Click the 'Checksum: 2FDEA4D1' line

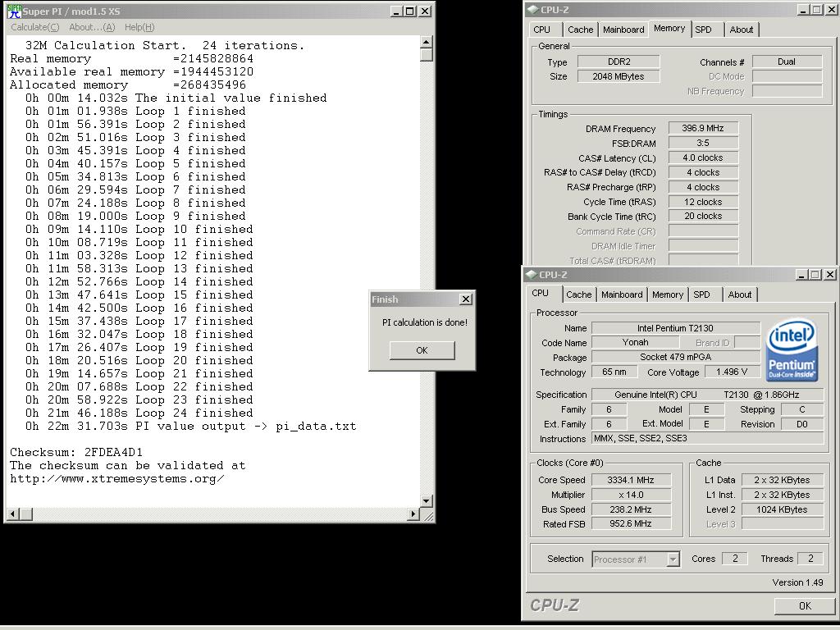pos(76,452)
